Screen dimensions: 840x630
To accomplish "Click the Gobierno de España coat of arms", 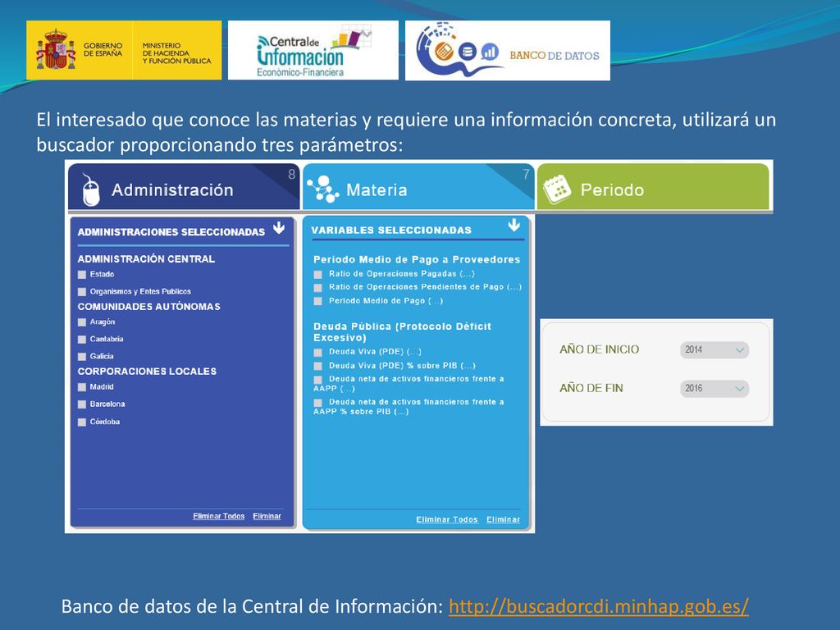I will pos(56,50).
